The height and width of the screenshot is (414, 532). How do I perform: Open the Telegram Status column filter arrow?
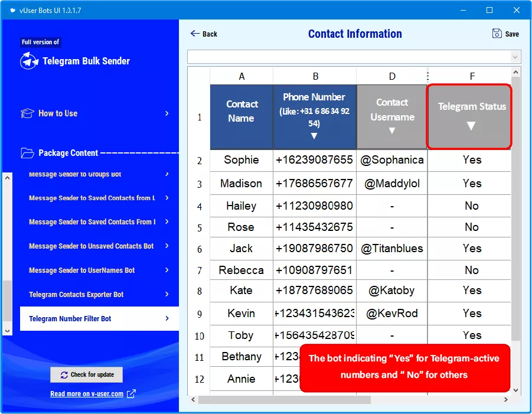click(x=471, y=126)
